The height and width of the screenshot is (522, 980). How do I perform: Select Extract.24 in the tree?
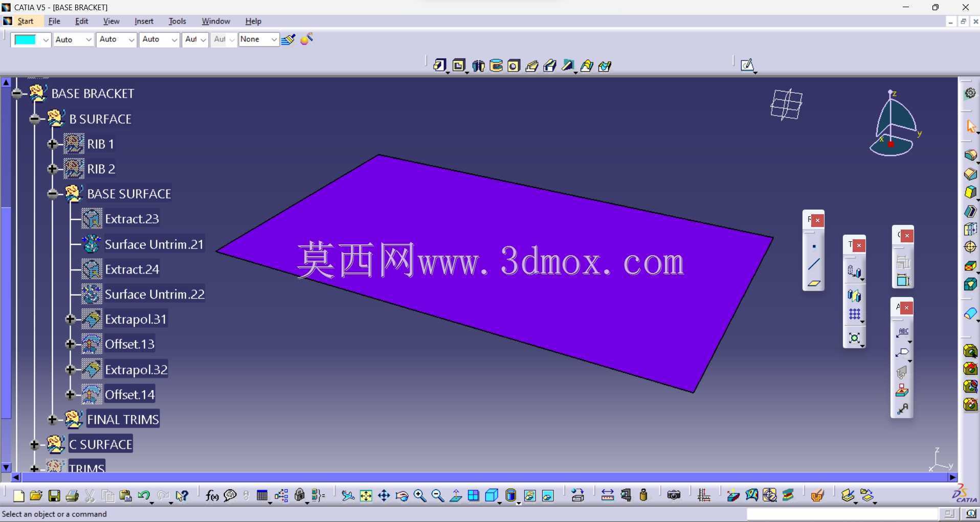click(132, 269)
